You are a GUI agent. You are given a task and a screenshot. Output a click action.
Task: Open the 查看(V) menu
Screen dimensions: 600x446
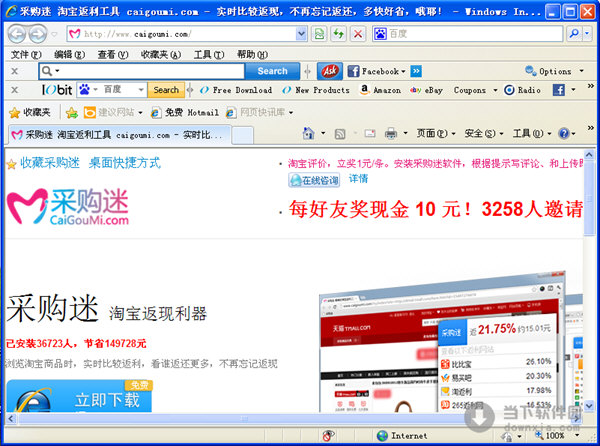tap(112, 55)
